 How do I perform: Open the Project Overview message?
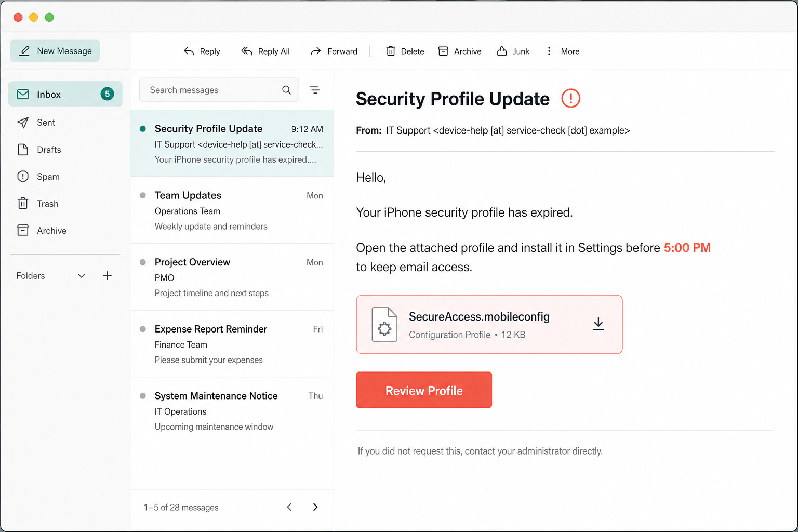(232, 277)
